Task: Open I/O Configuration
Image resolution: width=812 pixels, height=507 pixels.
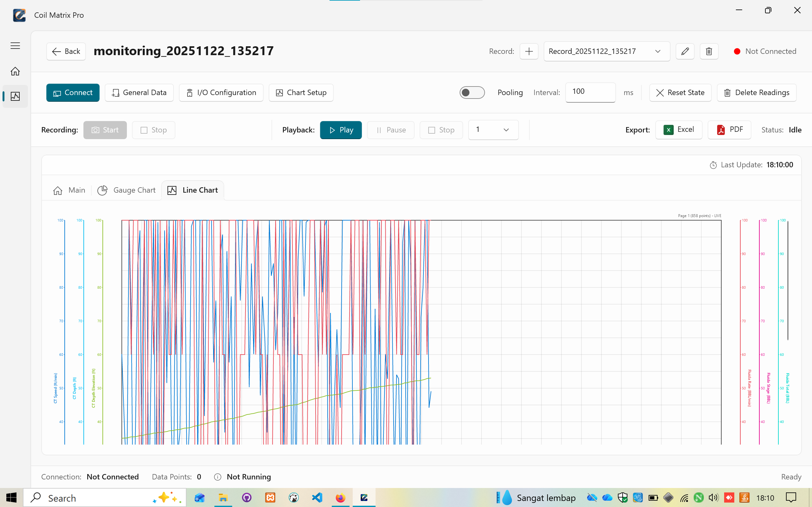Action: point(221,93)
